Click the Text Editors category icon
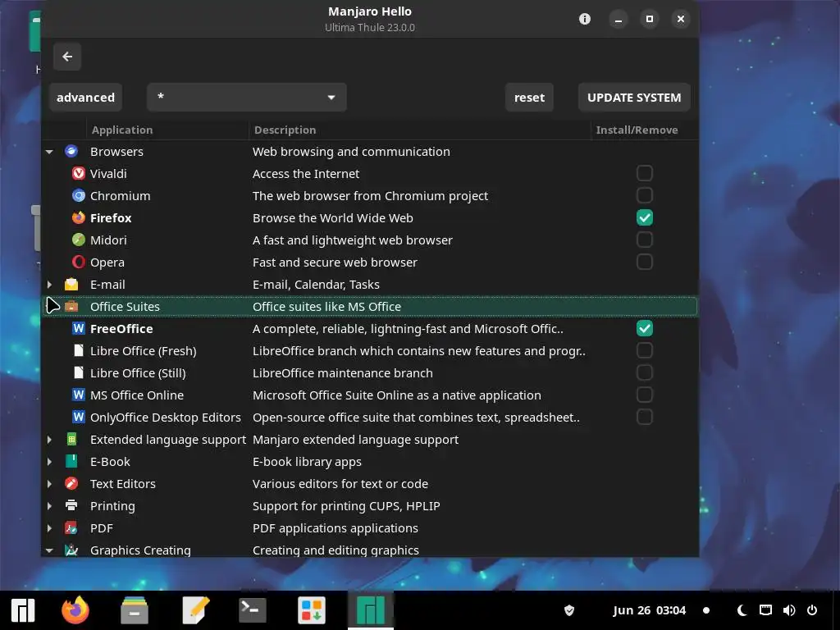This screenshot has width=840, height=630. click(x=71, y=484)
